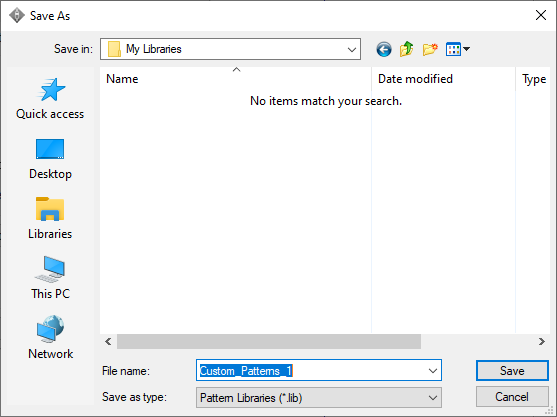Create a new folder
This screenshot has width=557, height=417.
coord(430,49)
